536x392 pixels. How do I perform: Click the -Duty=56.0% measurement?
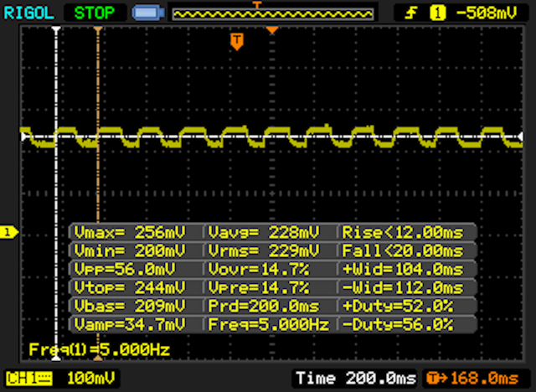[398, 324]
